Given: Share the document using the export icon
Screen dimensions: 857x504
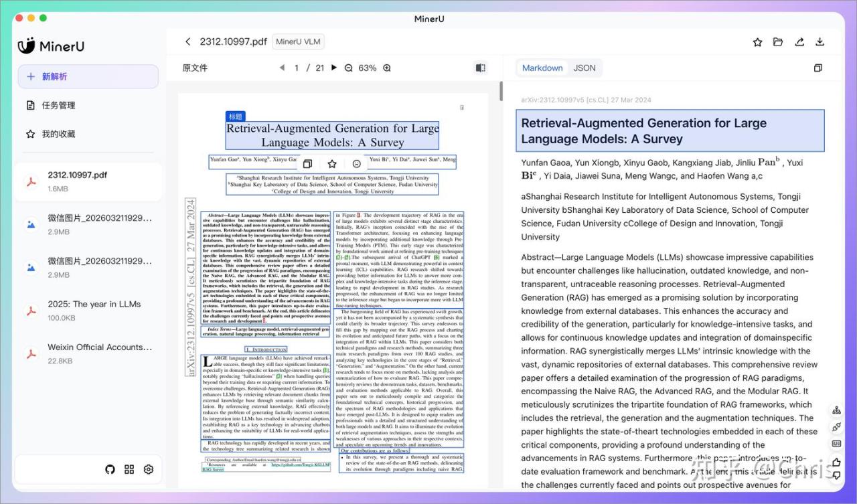Looking at the screenshot, I should pos(799,42).
